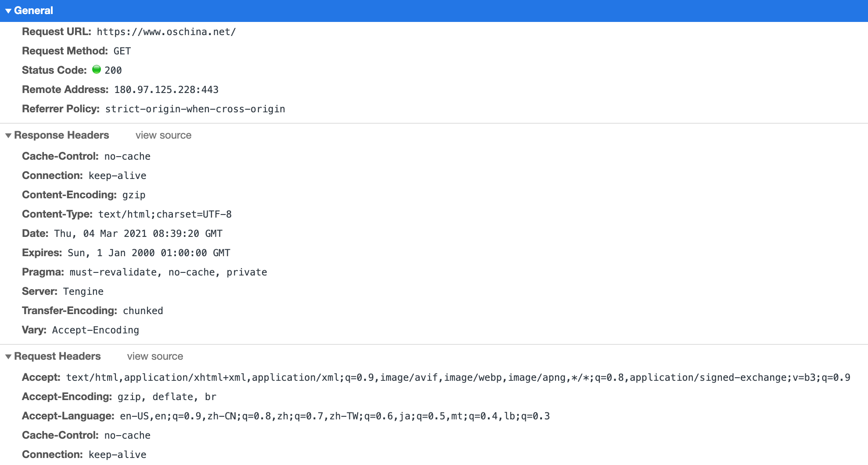Click the Pragma header value

168,272
